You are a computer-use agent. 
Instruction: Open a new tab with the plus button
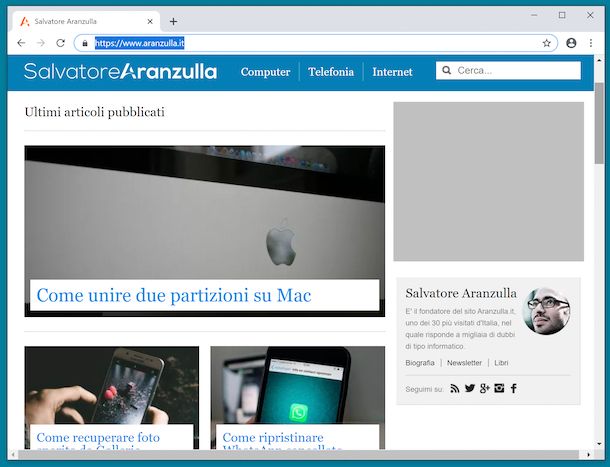pos(174,21)
